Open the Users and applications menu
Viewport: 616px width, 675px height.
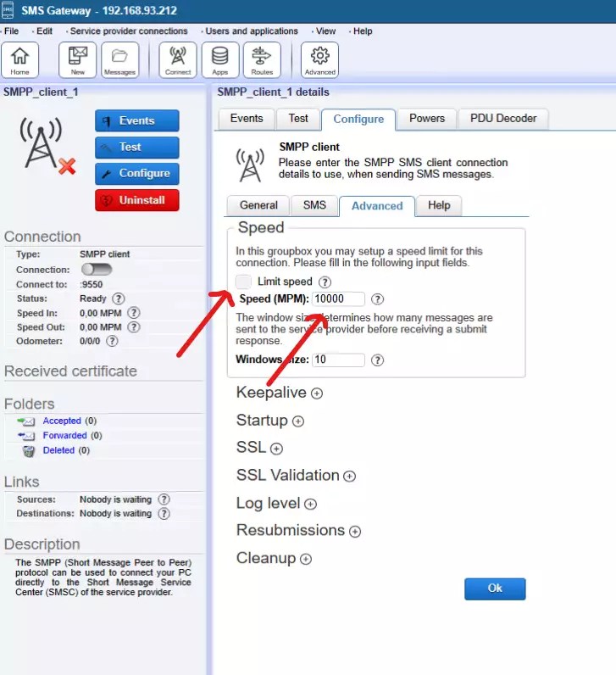(251, 31)
